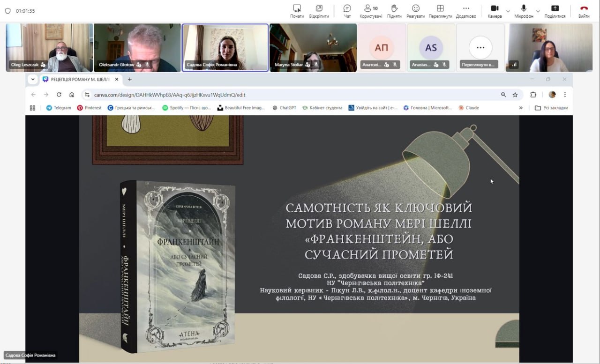Click the slide title САМОТНІСТЬ ЯК КЛЮЧОВИЙ

[x=379, y=208]
